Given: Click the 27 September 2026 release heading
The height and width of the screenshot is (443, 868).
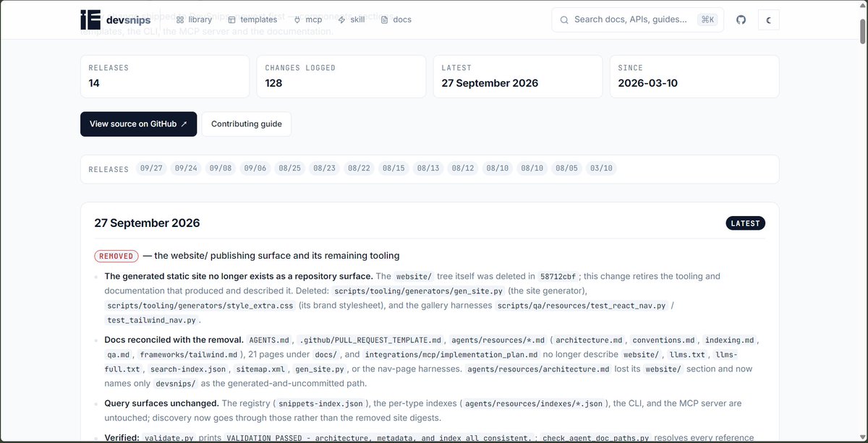Looking at the screenshot, I should 147,223.
